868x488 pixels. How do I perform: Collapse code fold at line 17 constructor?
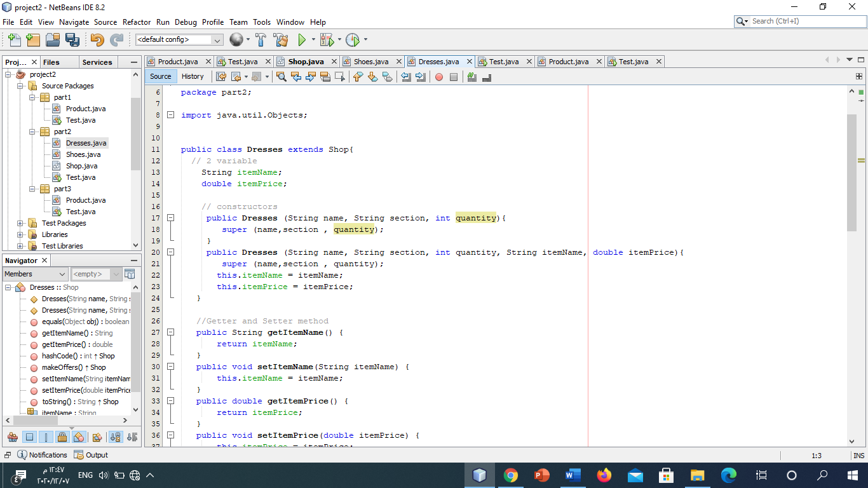170,218
